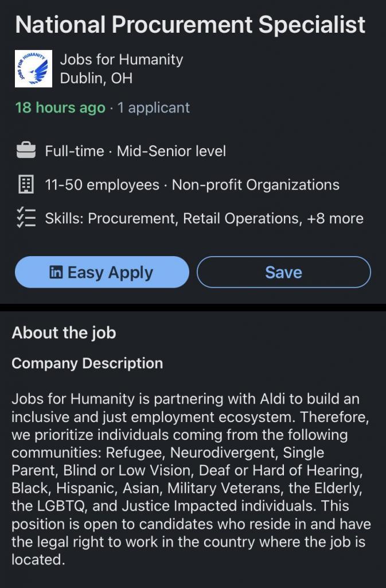Select the briefcase job-type icon
The height and width of the screenshot is (588, 386).
point(26,151)
